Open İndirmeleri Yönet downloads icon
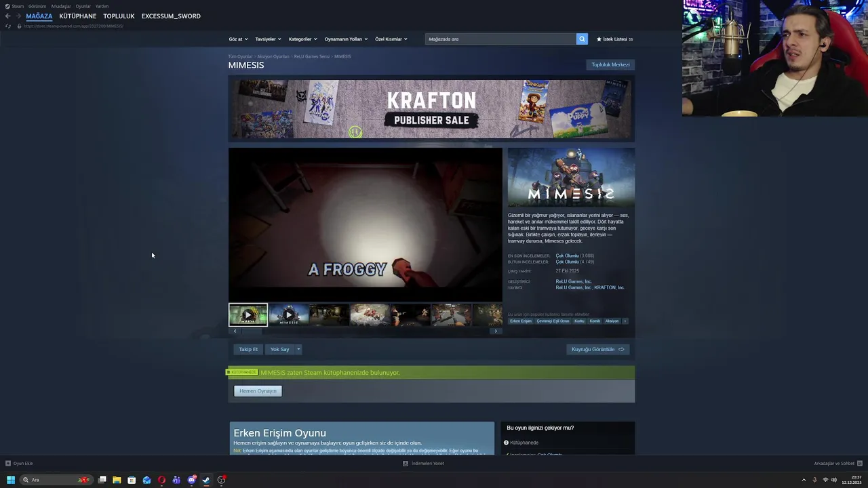Image resolution: width=868 pixels, height=488 pixels. (x=406, y=464)
